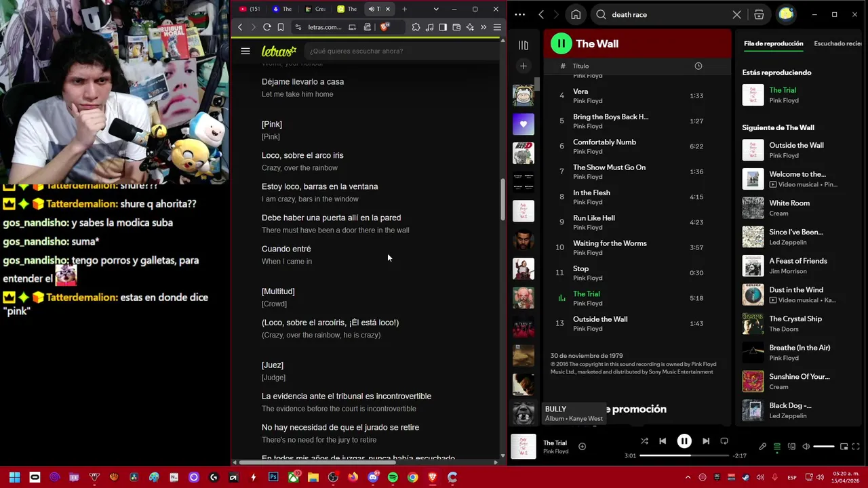The height and width of the screenshot is (488, 868).
Task: Switch to the YouTube browser tab
Action: coord(250,9)
